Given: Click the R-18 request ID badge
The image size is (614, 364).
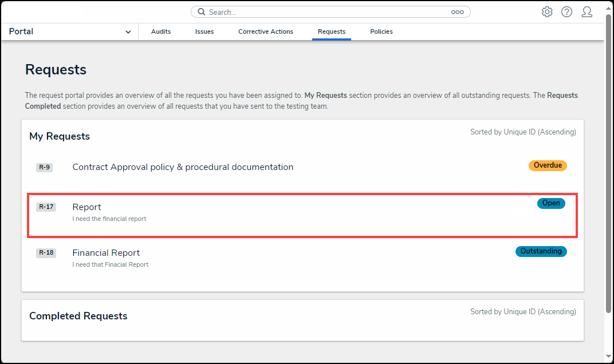Looking at the screenshot, I should point(46,253).
